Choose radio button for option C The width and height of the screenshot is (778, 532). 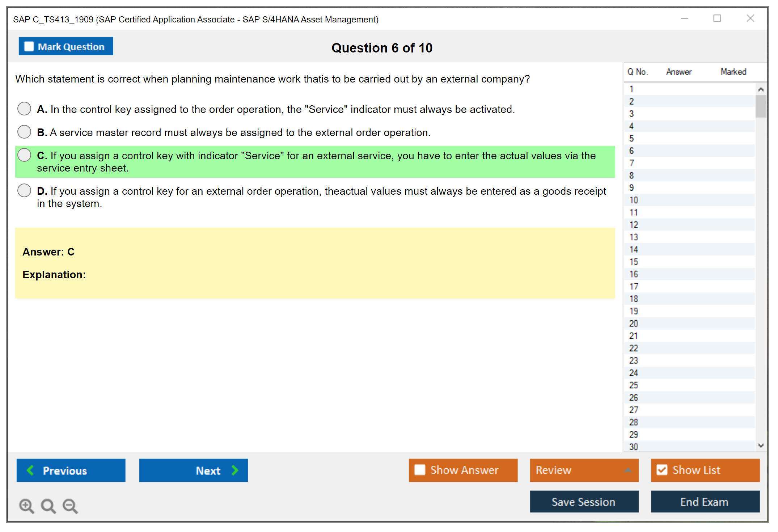(x=24, y=155)
